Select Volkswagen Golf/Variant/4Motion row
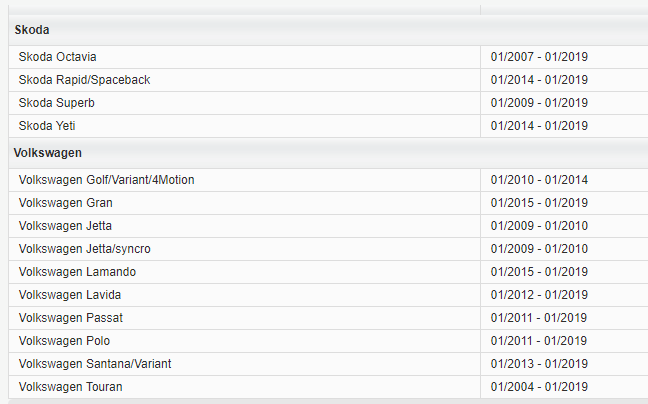 tap(328, 180)
